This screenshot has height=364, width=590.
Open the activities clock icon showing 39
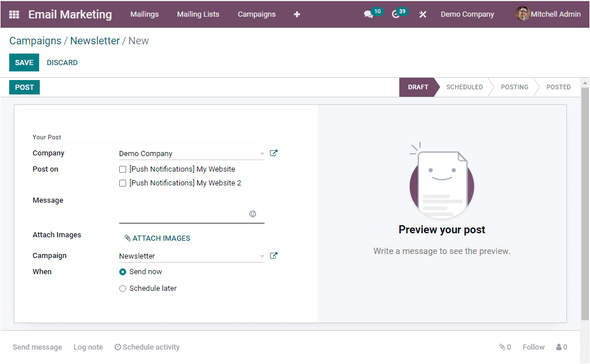click(395, 14)
